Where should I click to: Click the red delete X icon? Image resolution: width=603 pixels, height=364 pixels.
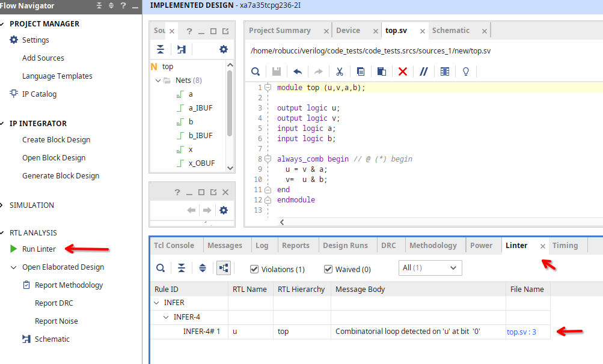click(x=403, y=71)
